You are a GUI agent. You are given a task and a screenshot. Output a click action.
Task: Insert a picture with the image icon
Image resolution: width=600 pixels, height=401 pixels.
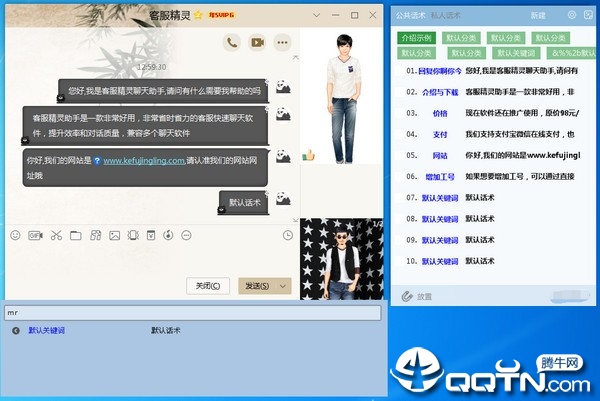[x=114, y=235]
